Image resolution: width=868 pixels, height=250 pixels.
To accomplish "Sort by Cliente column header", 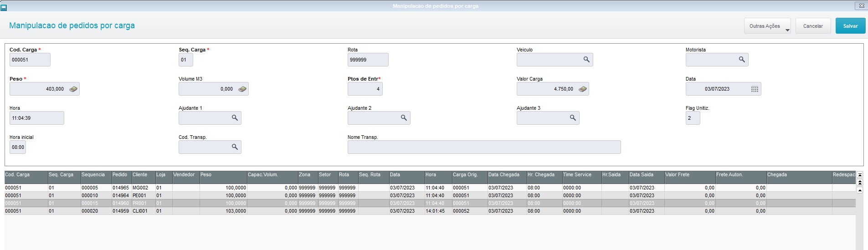I will [x=144, y=177].
